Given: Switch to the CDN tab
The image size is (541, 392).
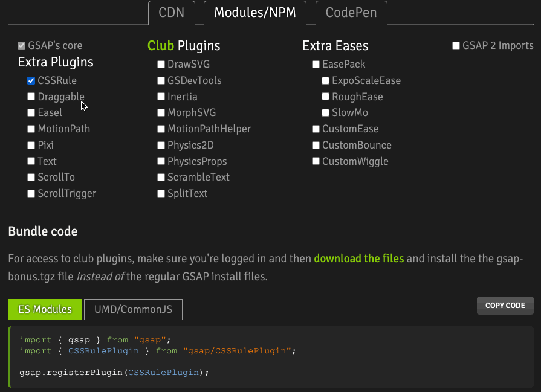Looking at the screenshot, I should tap(172, 13).
